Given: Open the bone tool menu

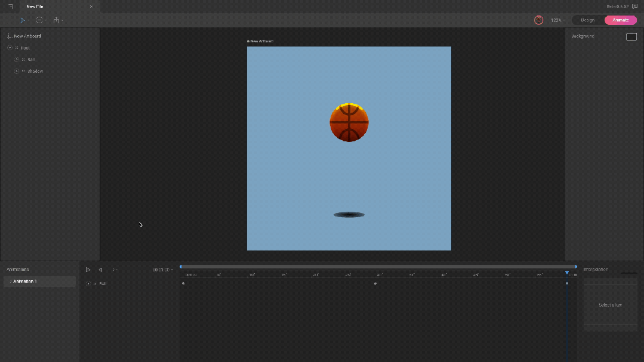Looking at the screenshot, I should click(57, 20).
